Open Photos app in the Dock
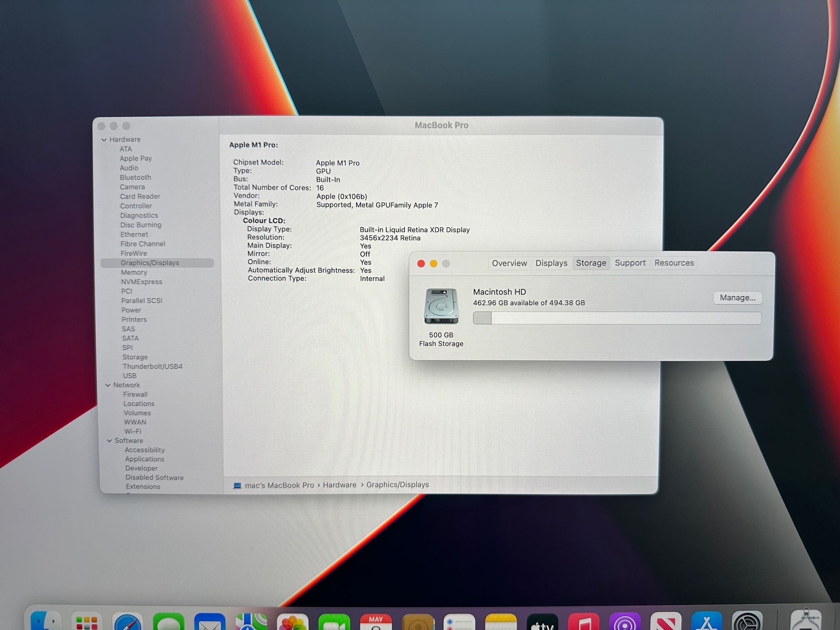The height and width of the screenshot is (630, 840). pyautogui.click(x=292, y=622)
